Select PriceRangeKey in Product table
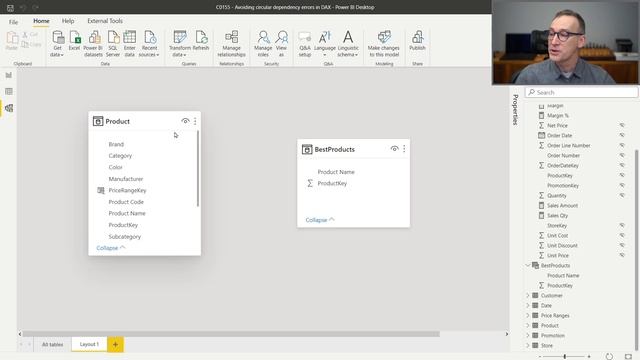The width and height of the screenshot is (640, 360). (127, 190)
